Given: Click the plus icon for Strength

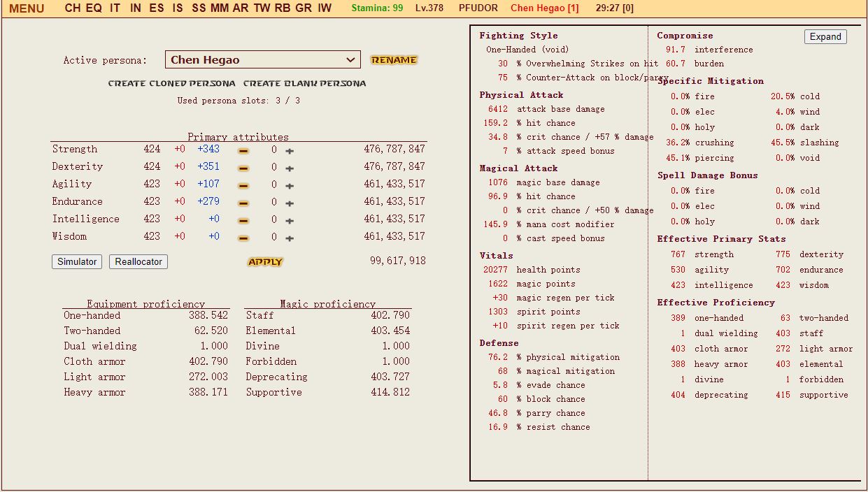Looking at the screenshot, I should [x=290, y=150].
